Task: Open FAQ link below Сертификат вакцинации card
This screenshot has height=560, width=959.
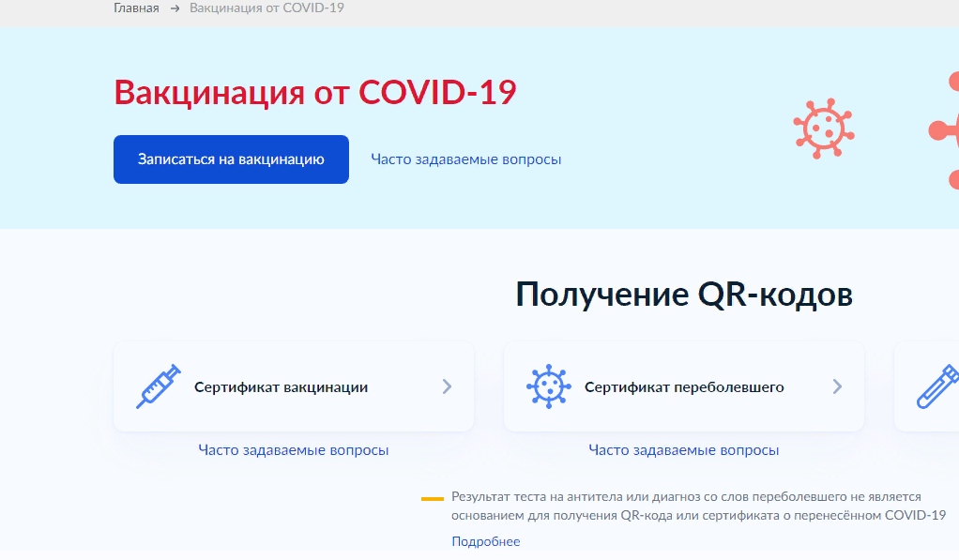Action: [x=293, y=450]
